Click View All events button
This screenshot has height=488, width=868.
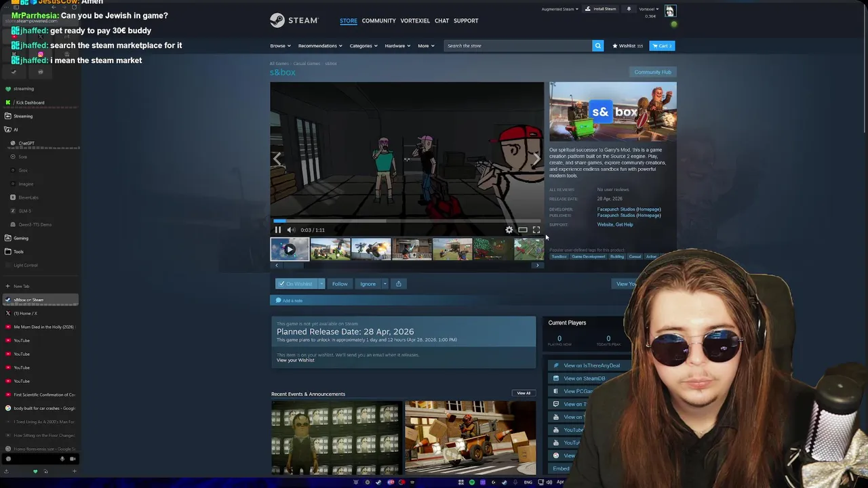point(524,393)
